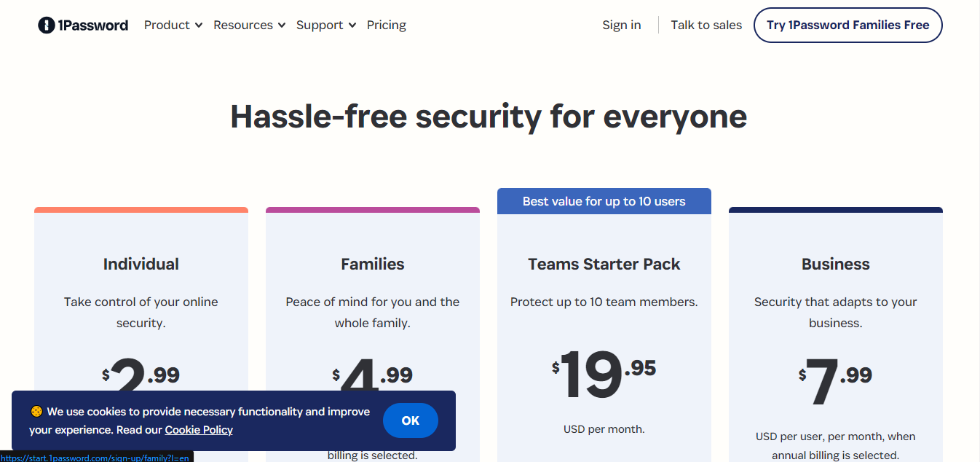Click the Sign in link
Viewport: 980px width, 462px height.
click(622, 26)
